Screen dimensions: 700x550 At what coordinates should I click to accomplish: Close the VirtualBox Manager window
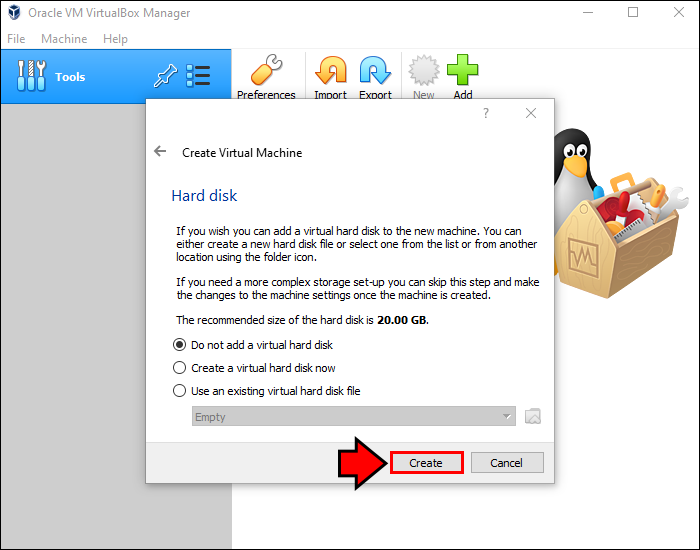(679, 12)
